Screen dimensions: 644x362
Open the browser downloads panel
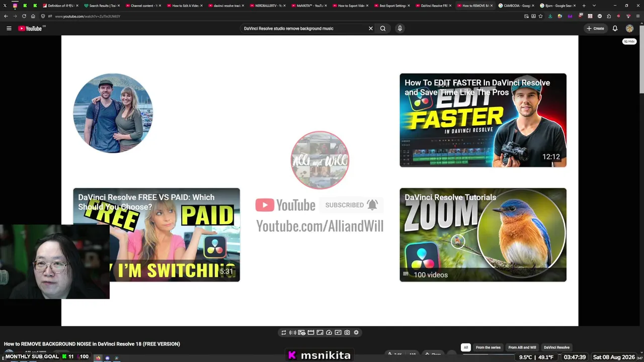(550, 16)
